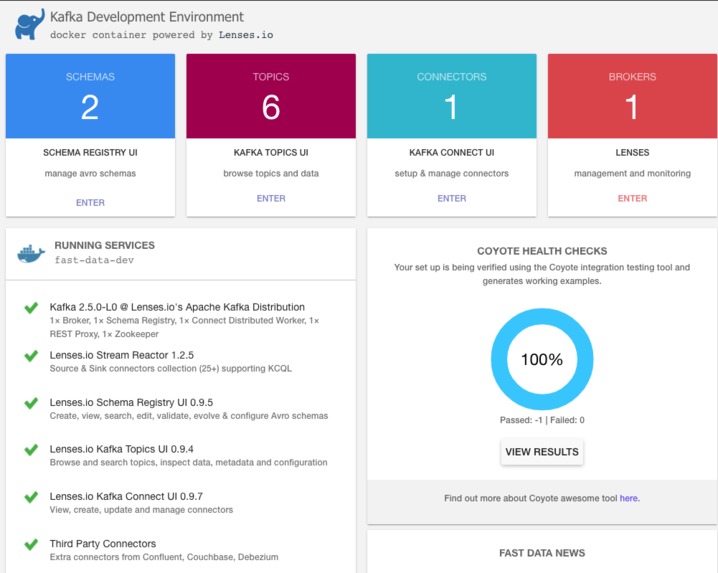Click the teal CONNECTORS count tile
The width and height of the screenshot is (718, 573).
[452, 96]
